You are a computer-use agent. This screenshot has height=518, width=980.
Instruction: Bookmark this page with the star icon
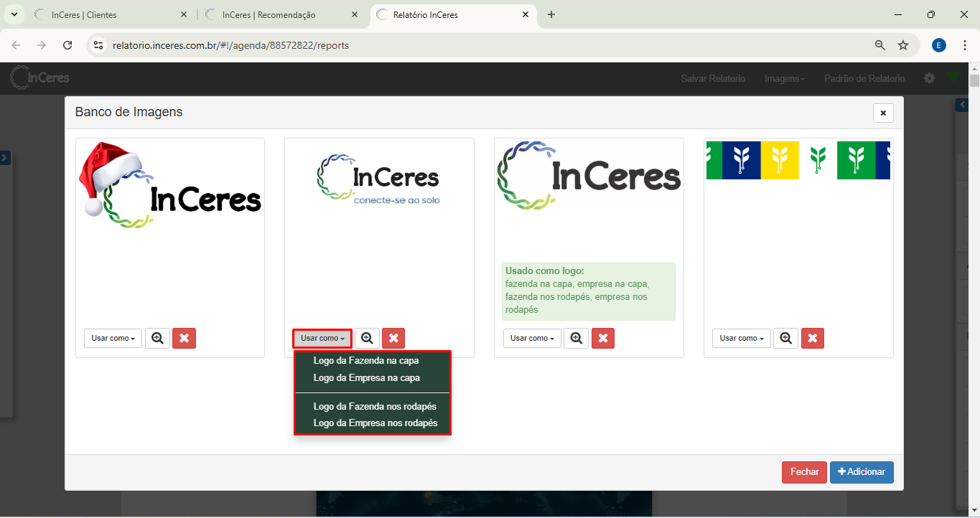tap(903, 45)
